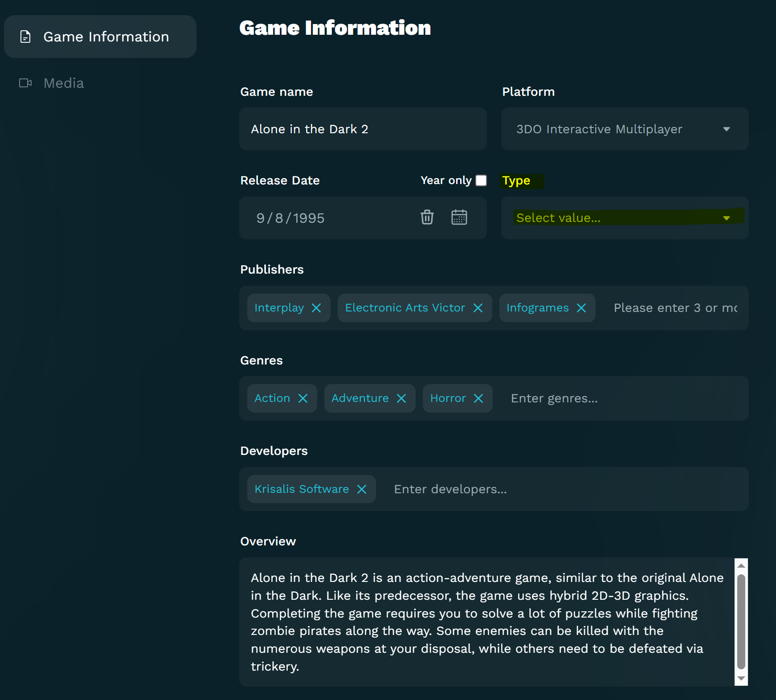Image resolution: width=776 pixels, height=700 pixels.
Task: Remove the Adventure genre tag
Action: click(401, 398)
